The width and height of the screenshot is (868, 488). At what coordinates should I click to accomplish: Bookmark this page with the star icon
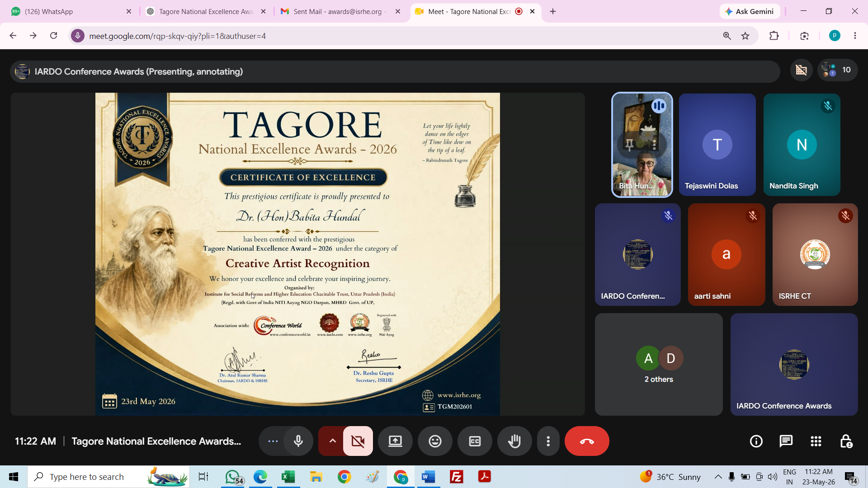point(745,36)
